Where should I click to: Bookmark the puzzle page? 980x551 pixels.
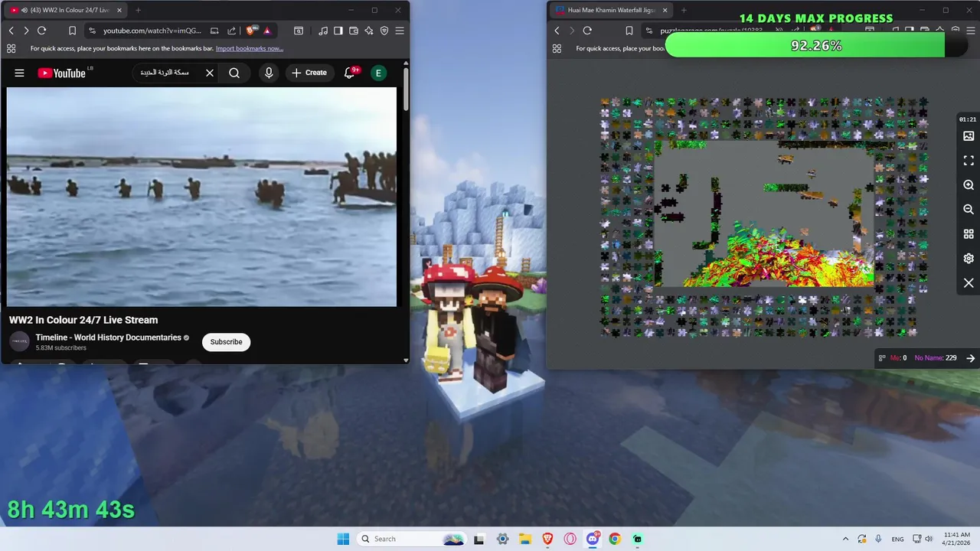(629, 31)
